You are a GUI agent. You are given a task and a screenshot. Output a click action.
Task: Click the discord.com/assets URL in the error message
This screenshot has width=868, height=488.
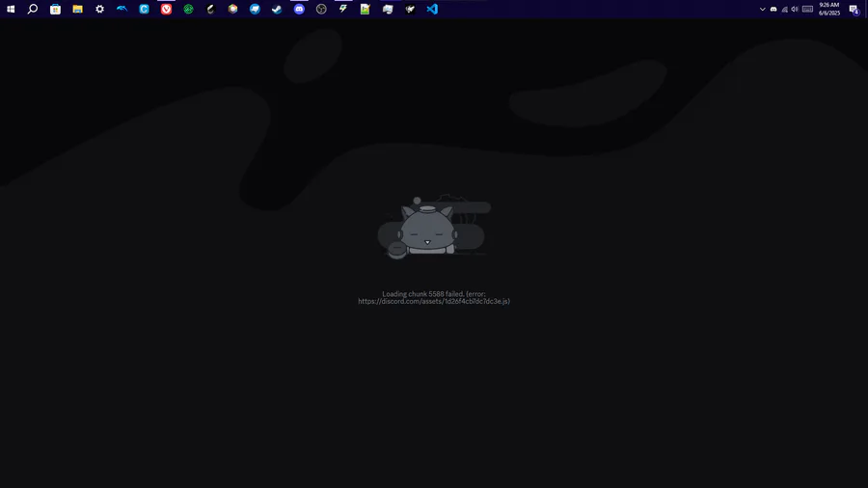click(x=434, y=302)
